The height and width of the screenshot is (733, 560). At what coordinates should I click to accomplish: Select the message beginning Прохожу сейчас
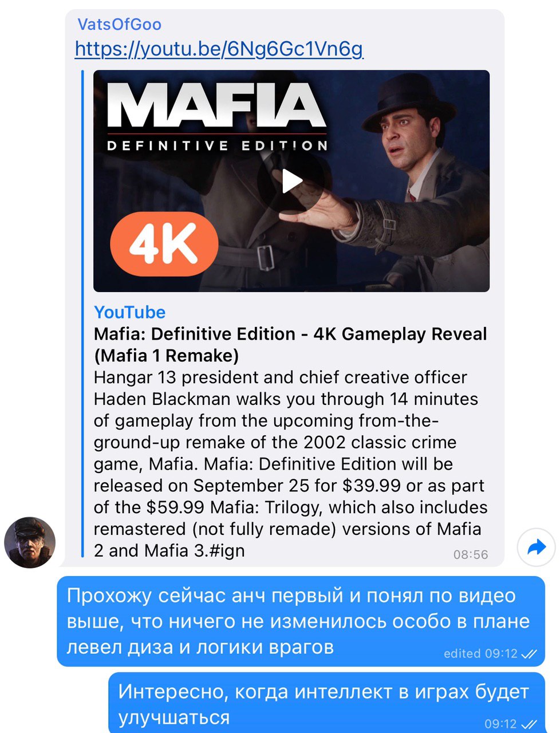(301, 621)
